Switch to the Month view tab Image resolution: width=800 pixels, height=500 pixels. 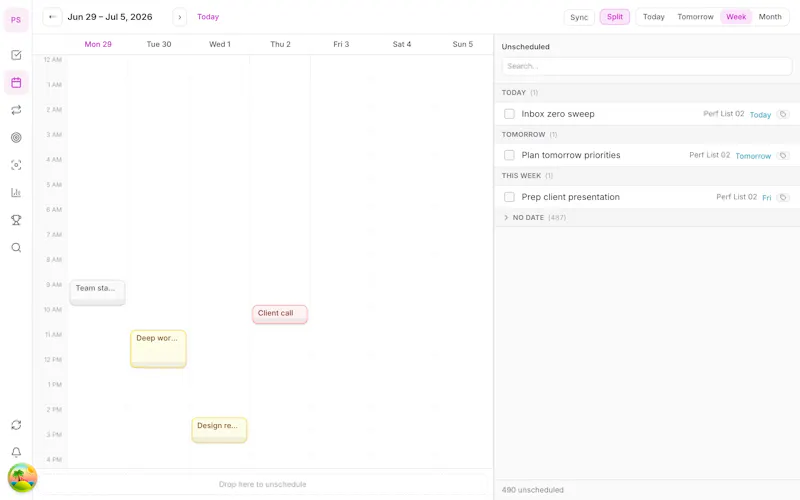click(770, 17)
